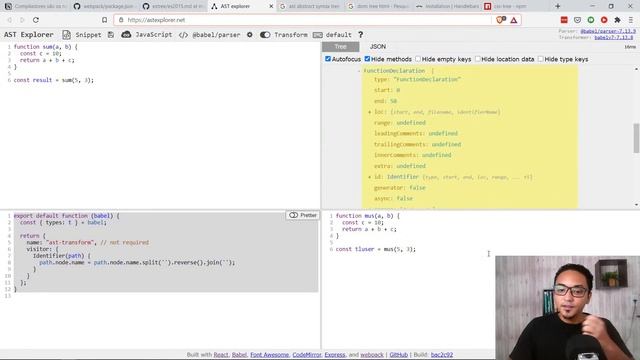Click the green circle extension icon
This screenshot has width=640, height=360.
(x=591, y=20)
